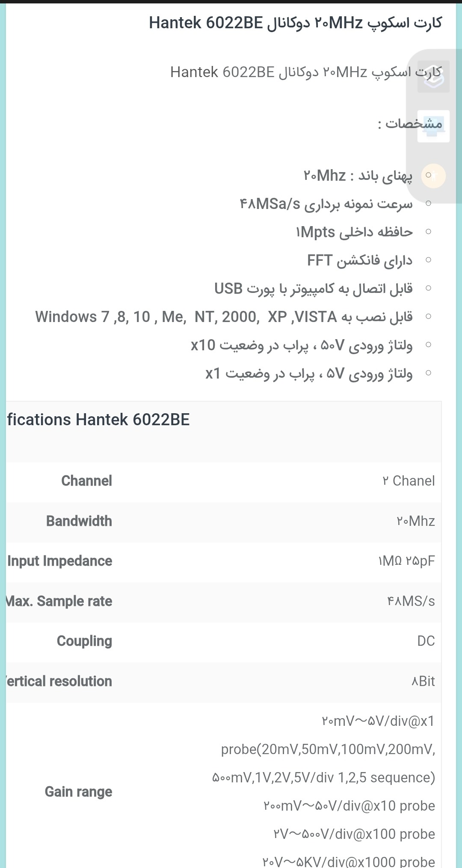The height and width of the screenshot is (868, 462).
Task: Select the x10 probe 50V input bullet
Action: tap(302, 345)
